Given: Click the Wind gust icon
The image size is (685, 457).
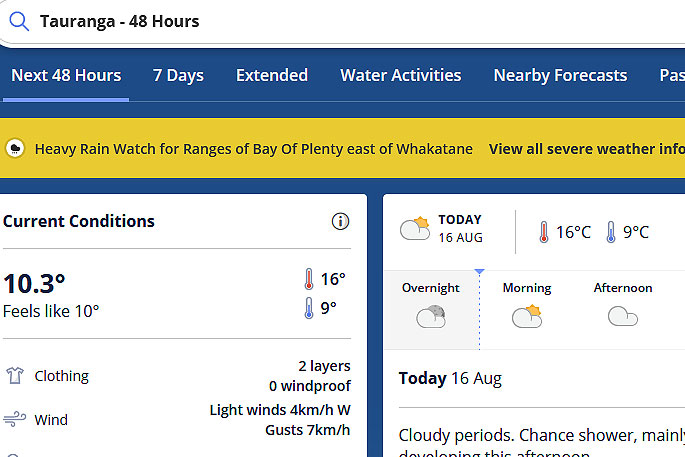Looking at the screenshot, I should [15, 419].
